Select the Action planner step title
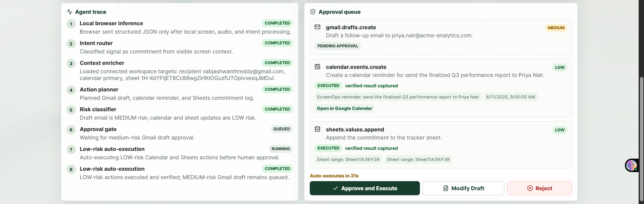 (99, 89)
